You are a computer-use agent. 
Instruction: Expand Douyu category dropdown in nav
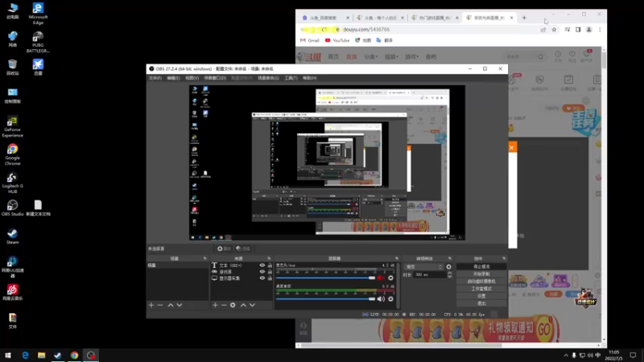point(371,57)
